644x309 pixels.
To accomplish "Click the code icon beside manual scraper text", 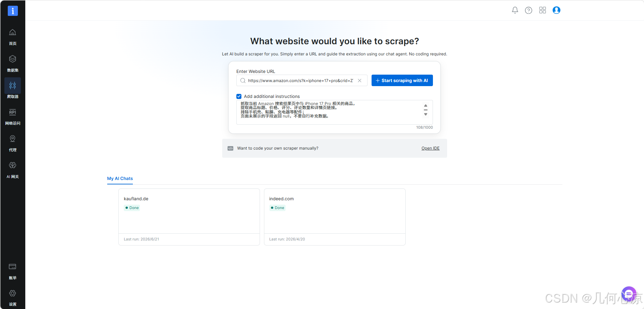I will 231,148.
